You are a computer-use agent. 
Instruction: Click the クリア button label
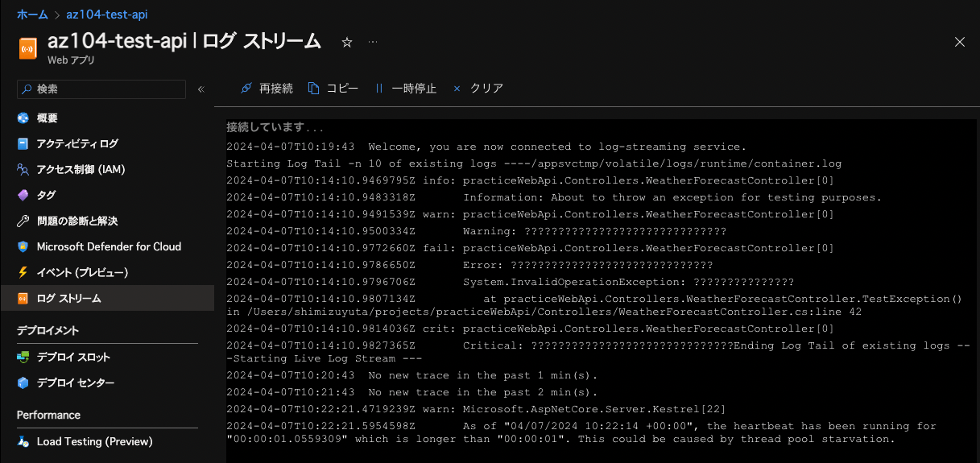(486, 89)
